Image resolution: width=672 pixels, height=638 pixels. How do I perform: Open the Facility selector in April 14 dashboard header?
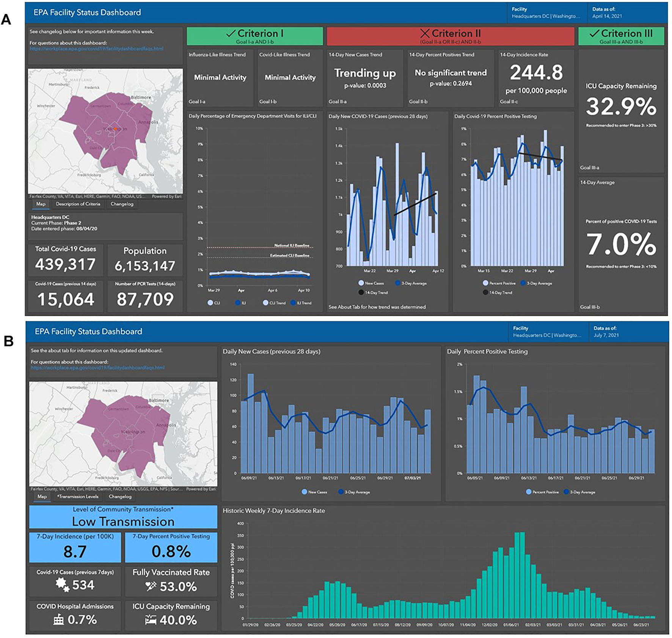547,13
